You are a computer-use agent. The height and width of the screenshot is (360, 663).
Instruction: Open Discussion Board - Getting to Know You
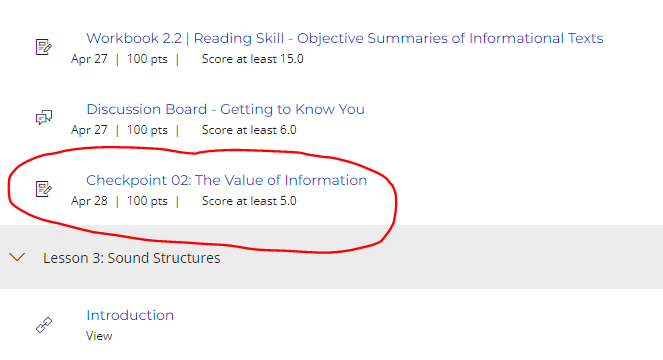225,109
